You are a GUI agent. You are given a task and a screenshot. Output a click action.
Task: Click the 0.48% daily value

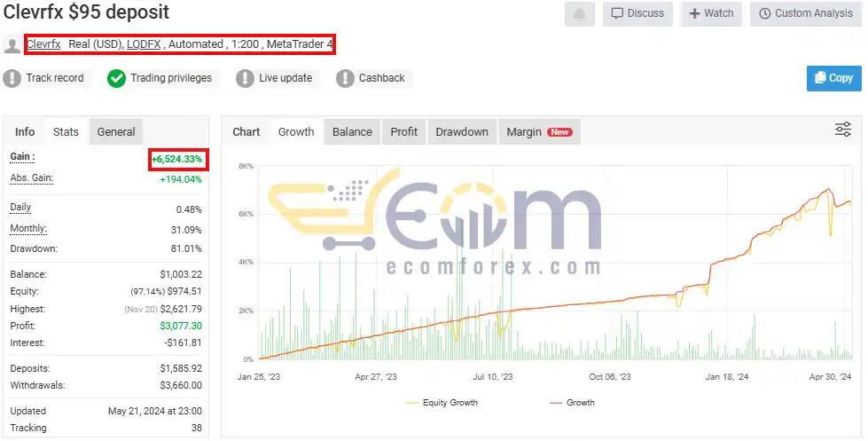[x=189, y=209]
